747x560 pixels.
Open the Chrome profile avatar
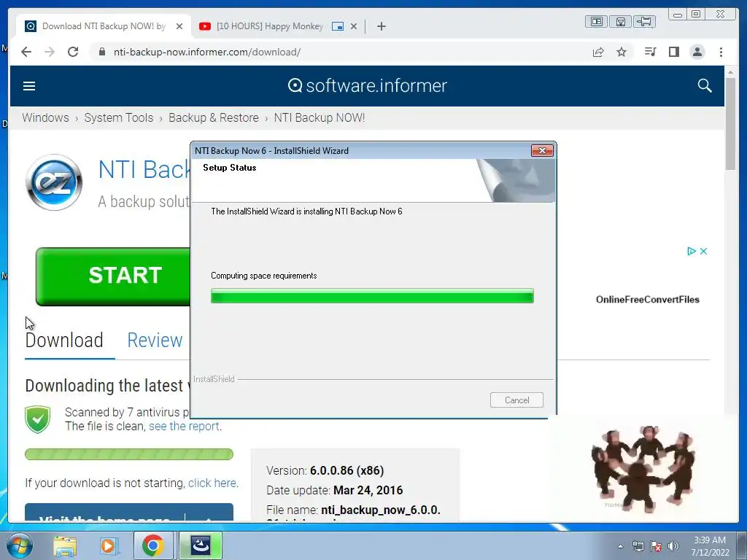point(697,52)
